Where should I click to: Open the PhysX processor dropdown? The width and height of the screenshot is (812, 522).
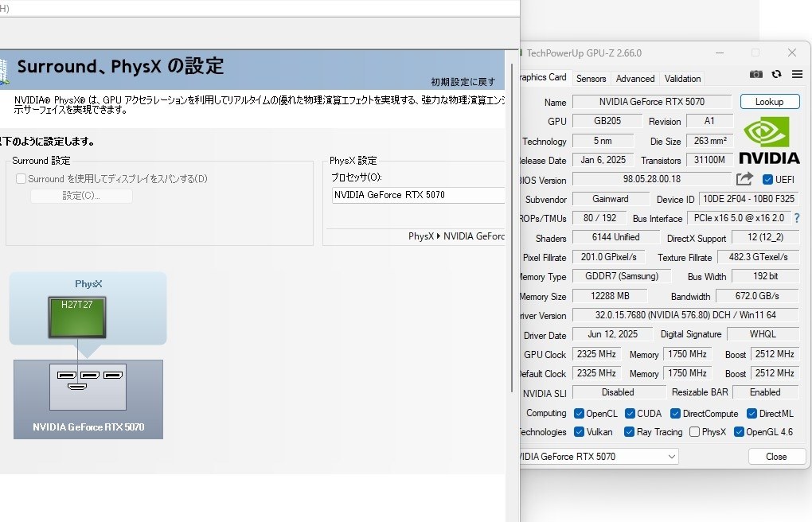point(419,195)
